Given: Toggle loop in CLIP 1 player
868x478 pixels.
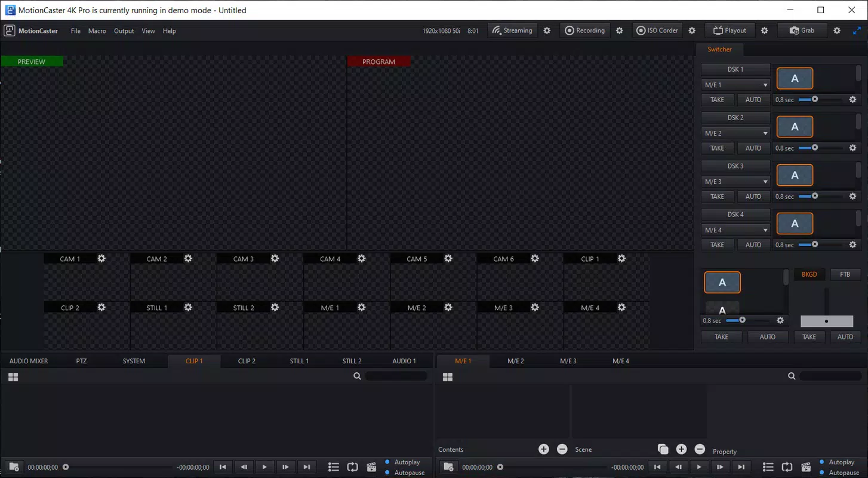Looking at the screenshot, I should [353, 467].
